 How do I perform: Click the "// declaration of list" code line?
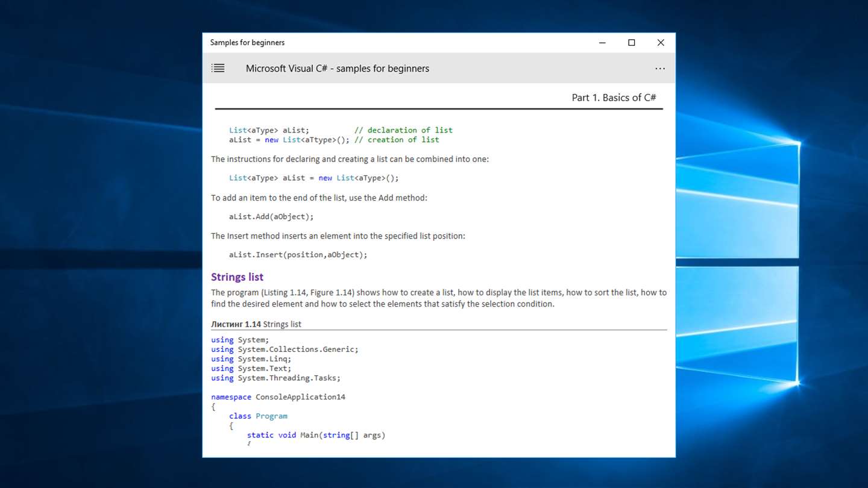tap(341, 130)
